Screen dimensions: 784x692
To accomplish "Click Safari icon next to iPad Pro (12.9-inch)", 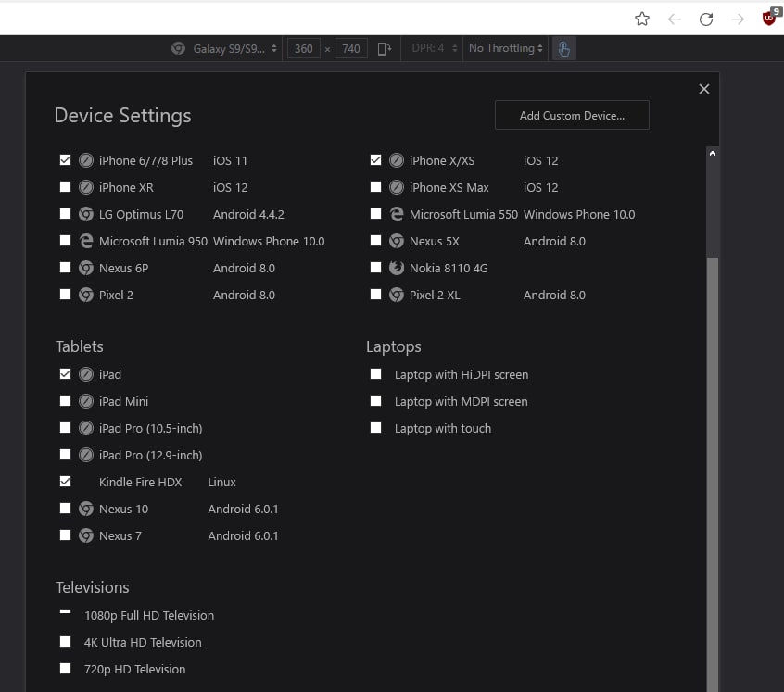I will pyautogui.click(x=86, y=455).
